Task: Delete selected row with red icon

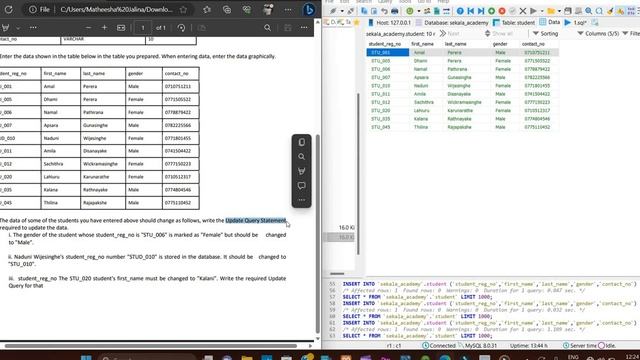Action: [502, 11]
